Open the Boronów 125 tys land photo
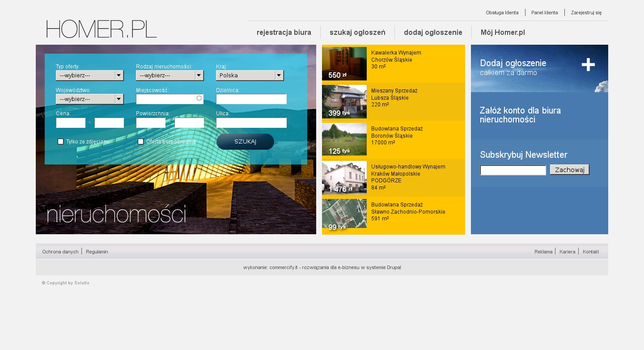The width and height of the screenshot is (644, 350). pyautogui.click(x=344, y=139)
